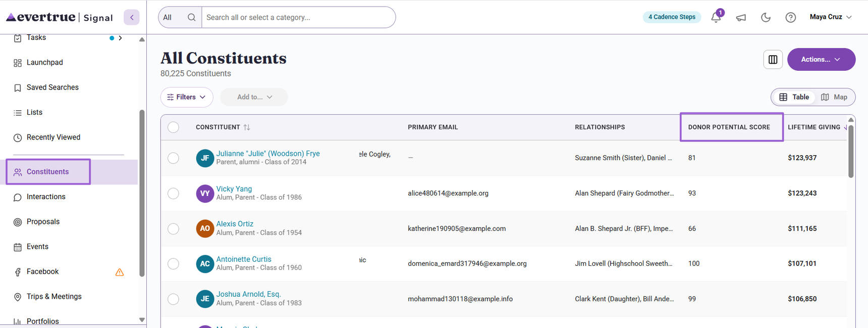
Task: Open the Maya Cruz account menu
Action: pos(831,17)
